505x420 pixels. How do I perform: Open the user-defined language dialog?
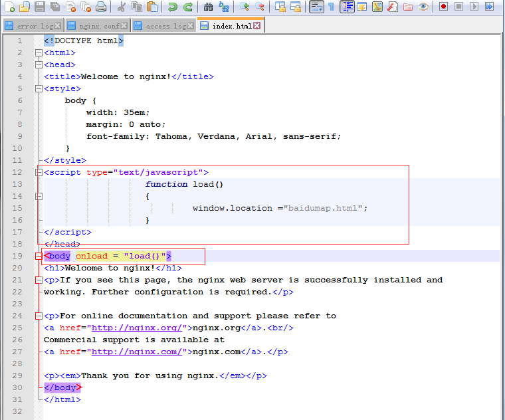[x=362, y=7]
